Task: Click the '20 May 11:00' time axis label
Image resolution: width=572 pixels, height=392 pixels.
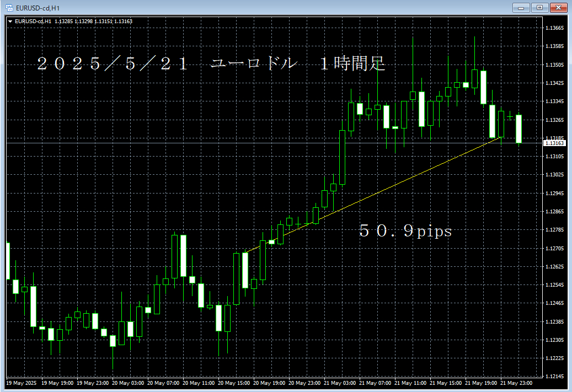Action: pyautogui.click(x=199, y=383)
